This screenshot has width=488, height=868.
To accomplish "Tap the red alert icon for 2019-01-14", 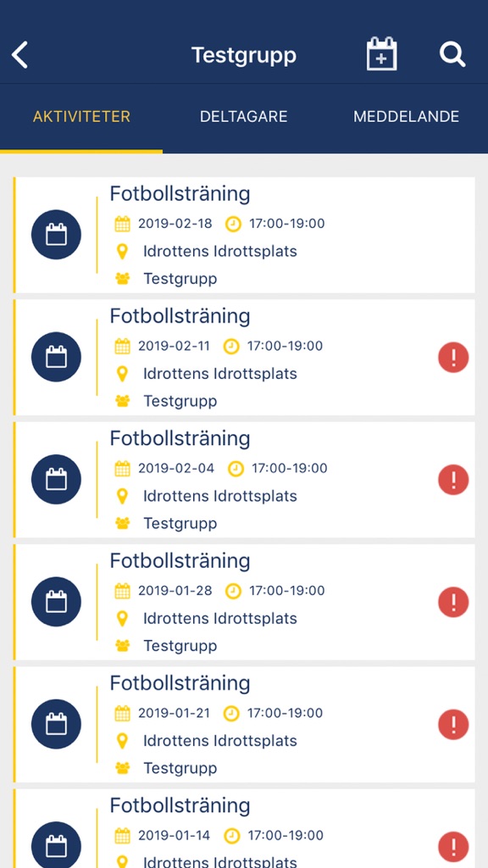I will point(453,847).
